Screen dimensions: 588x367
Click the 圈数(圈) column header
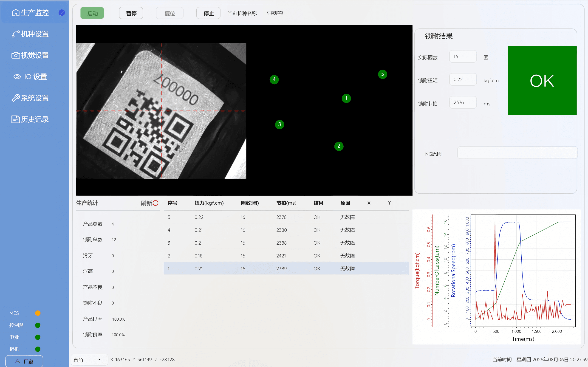point(250,203)
